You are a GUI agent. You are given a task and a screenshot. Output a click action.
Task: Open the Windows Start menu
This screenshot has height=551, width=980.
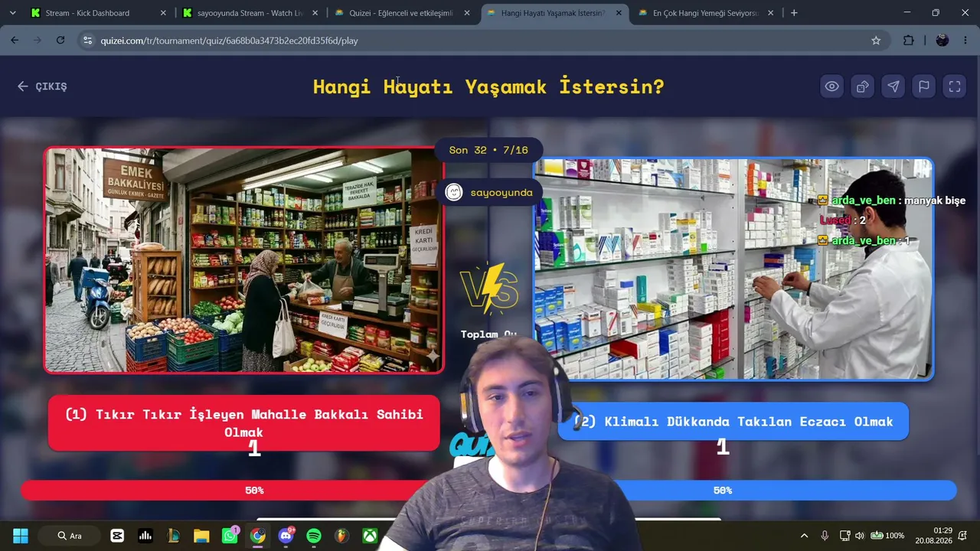21,536
